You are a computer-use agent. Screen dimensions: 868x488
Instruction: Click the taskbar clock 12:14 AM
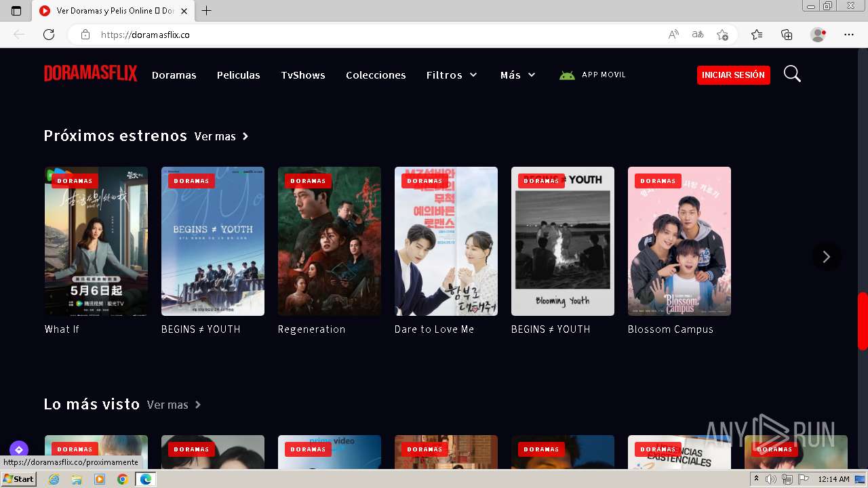pyautogui.click(x=833, y=479)
